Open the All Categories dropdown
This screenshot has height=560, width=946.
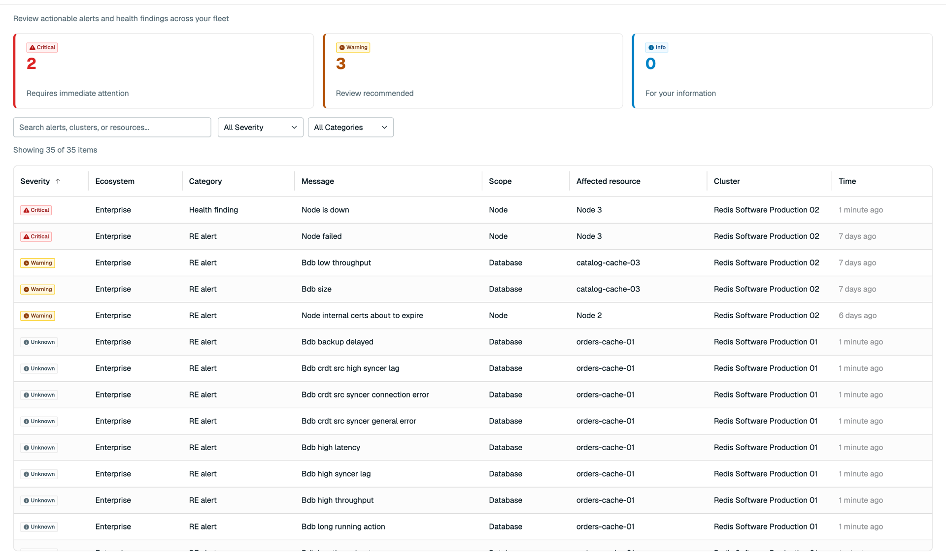(x=350, y=127)
